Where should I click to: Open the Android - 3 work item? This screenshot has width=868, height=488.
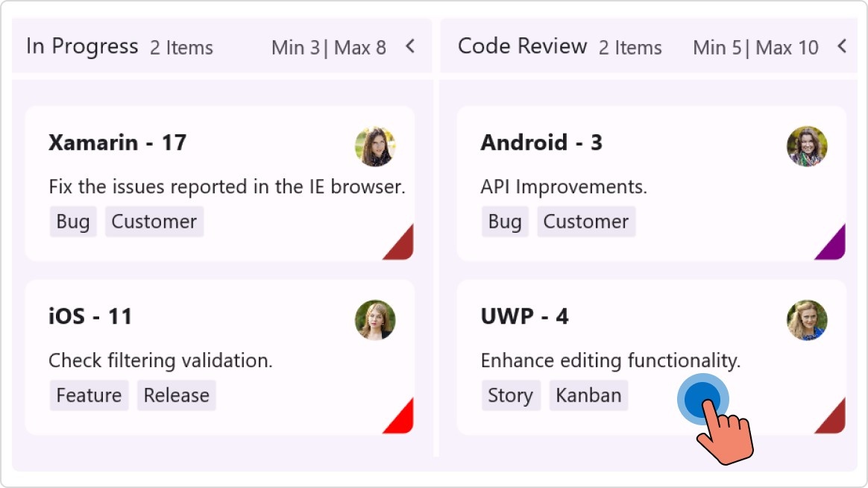point(541,143)
